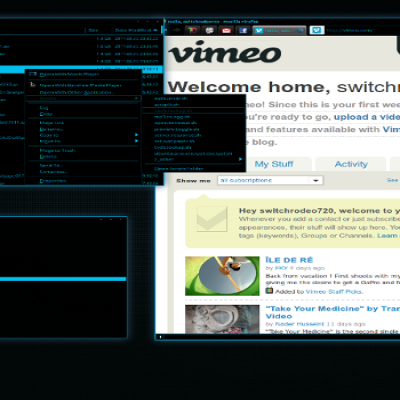400x400 pixels.
Task: Click the Vimeo site identity icon beside URL
Action: [316, 30]
